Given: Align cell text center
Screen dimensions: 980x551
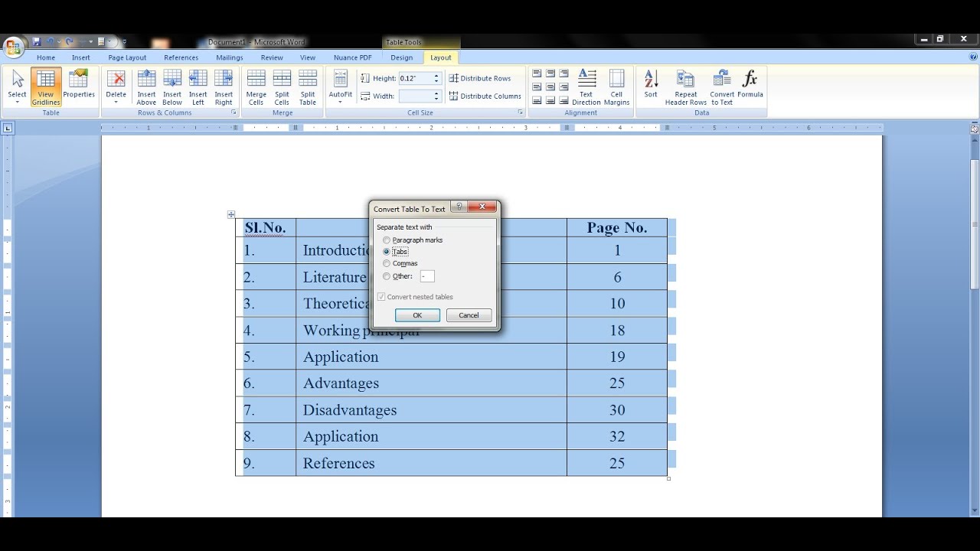Looking at the screenshot, I should 550,86.
